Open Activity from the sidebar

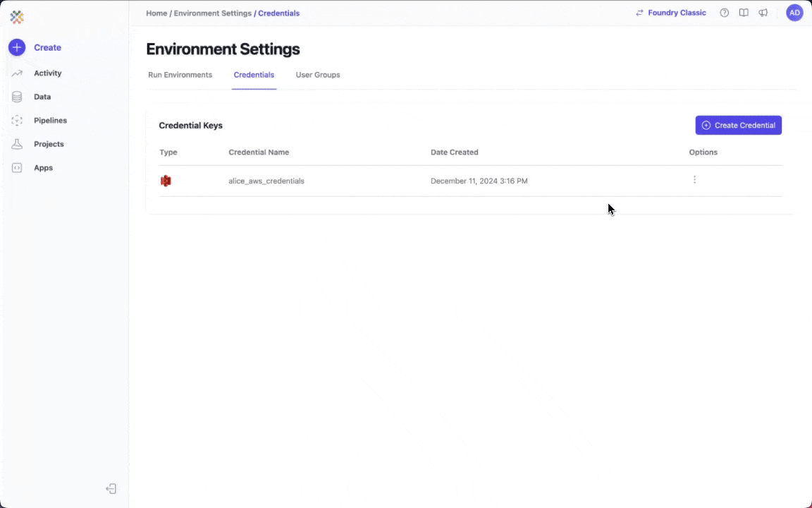pyautogui.click(x=47, y=73)
